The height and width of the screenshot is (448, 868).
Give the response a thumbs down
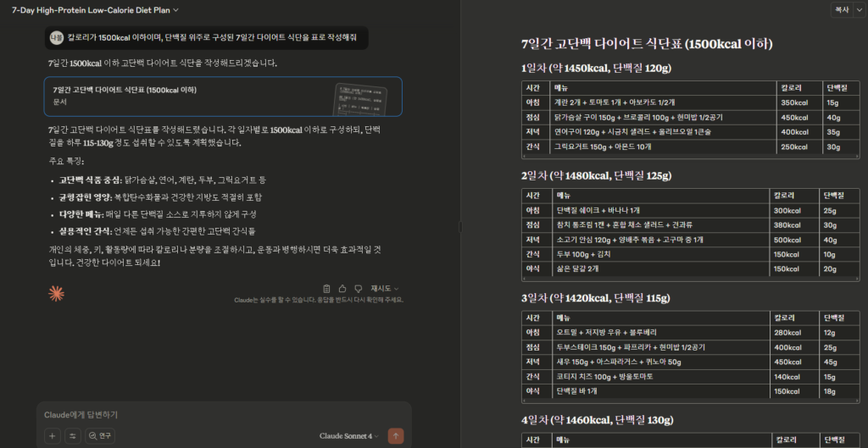[x=358, y=288]
